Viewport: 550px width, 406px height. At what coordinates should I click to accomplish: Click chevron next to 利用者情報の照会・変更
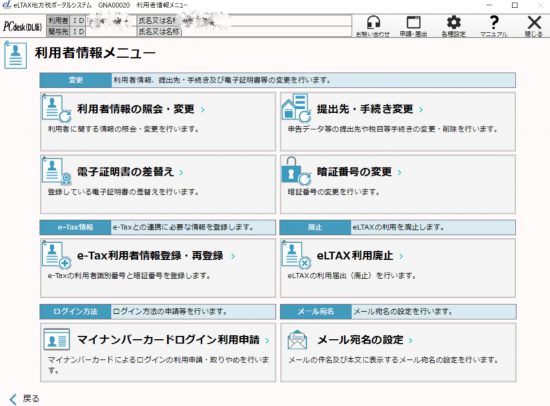(203, 109)
